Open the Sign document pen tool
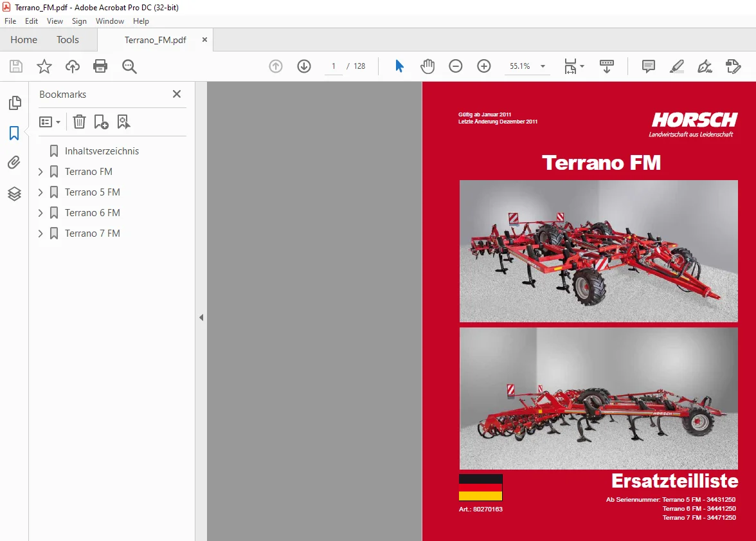Screen dimensions: 756x541 pyautogui.click(x=705, y=66)
